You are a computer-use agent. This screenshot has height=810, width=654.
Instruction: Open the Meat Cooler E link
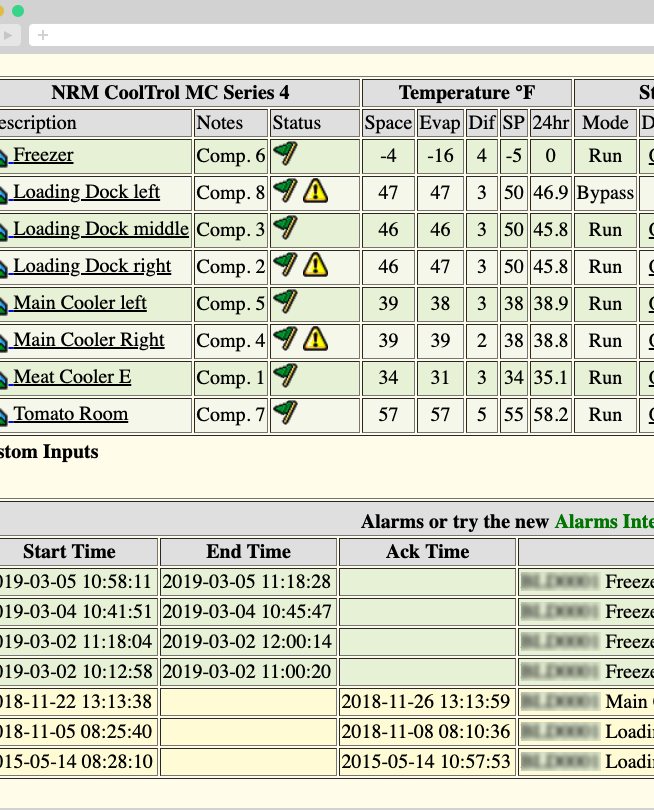[x=72, y=377]
